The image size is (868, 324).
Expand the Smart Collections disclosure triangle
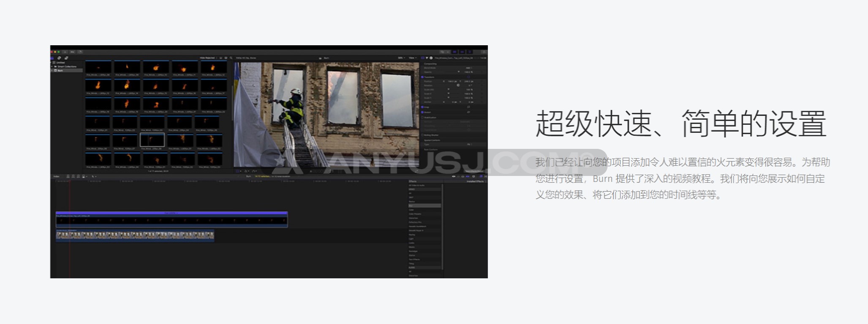click(x=52, y=66)
